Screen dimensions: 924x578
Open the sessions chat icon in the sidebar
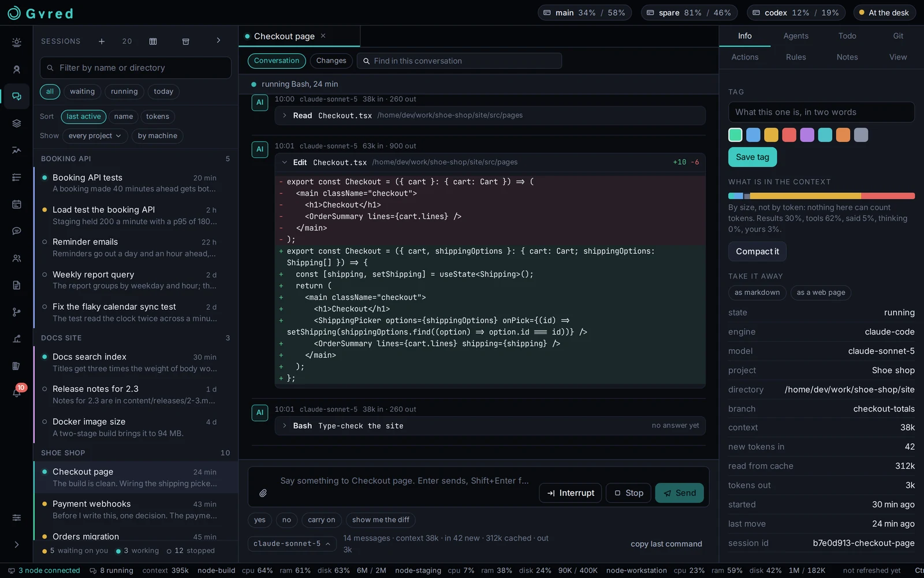17,97
